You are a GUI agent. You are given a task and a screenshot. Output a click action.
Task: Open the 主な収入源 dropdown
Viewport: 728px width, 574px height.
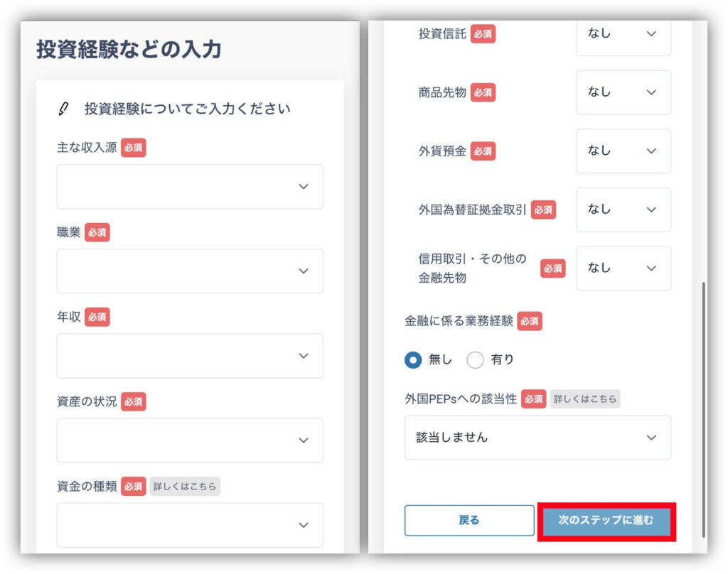point(190,187)
